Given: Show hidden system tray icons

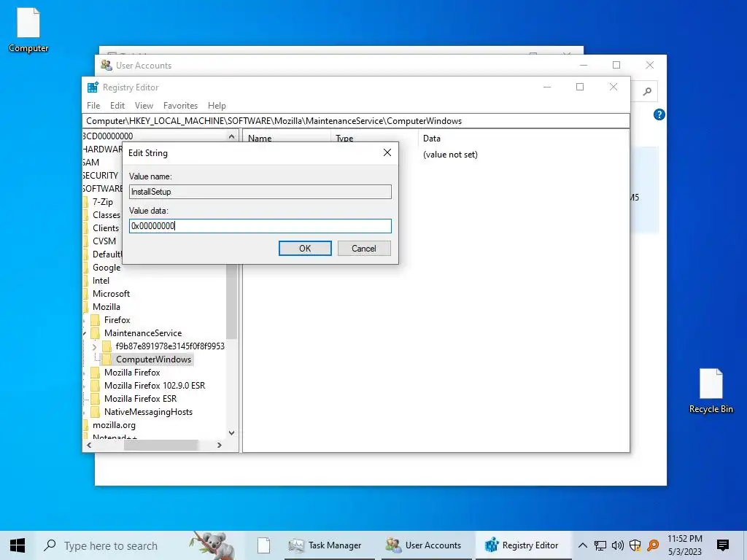Looking at the screenshot, I should pyautogui.click(x=583, y=545).
